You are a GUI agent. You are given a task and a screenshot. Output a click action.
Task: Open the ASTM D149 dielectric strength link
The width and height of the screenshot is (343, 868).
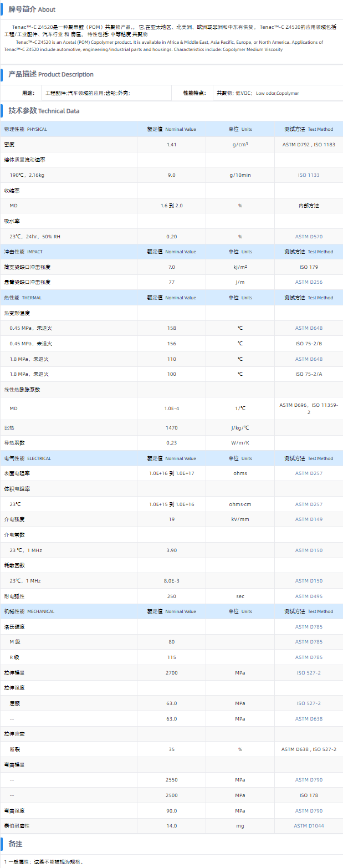click(309, 519)
